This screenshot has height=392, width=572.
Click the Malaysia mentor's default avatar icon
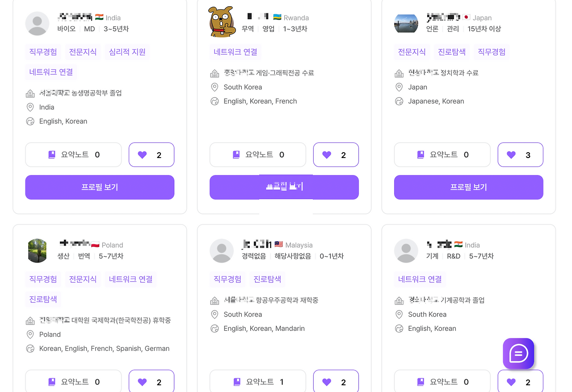pyautogui.click(x=222, y=250)
